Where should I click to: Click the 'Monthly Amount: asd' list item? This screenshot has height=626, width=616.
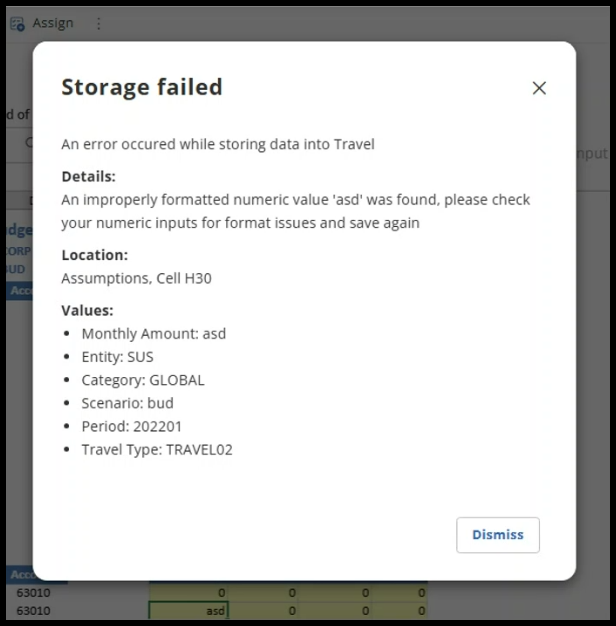tap(154, 334)
